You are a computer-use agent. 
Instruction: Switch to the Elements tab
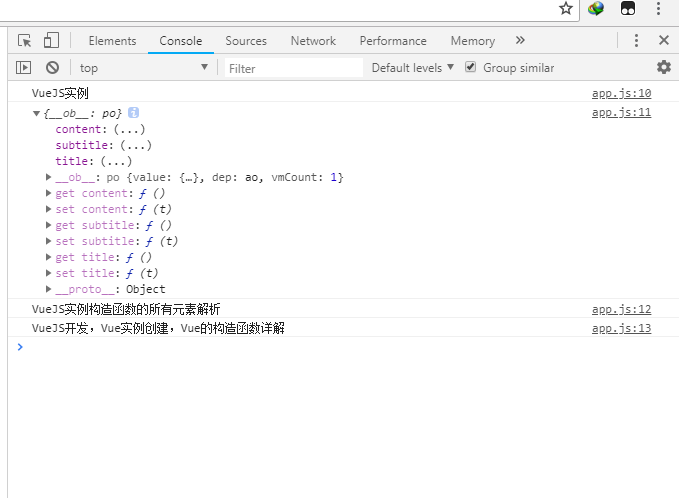pyautogui.click(x=112, y=41)
